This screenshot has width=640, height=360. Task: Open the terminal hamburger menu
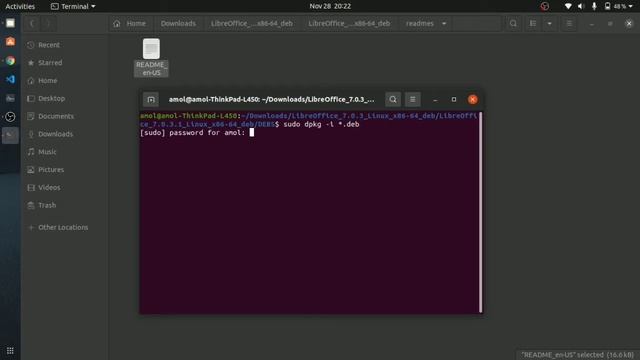pos(413,99)
